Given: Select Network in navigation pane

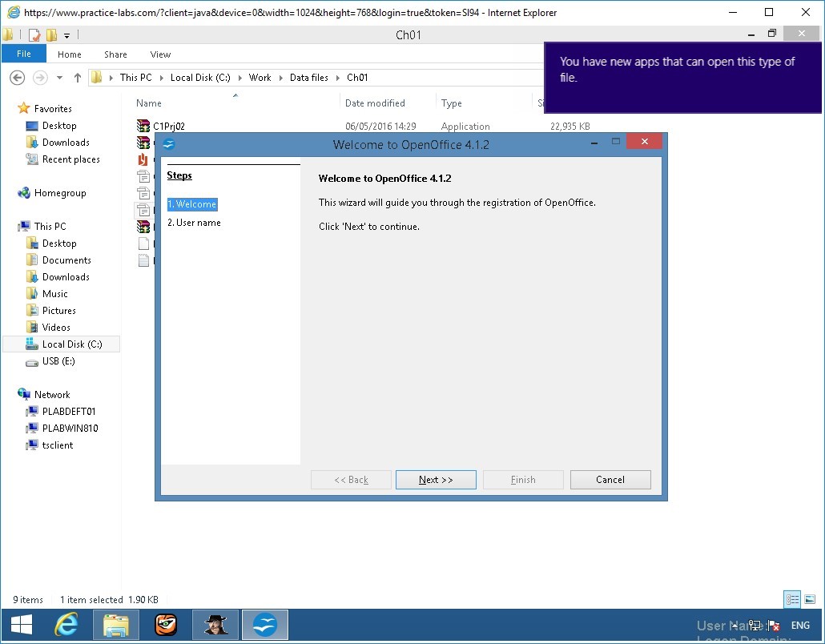Looking at the screenshot, I should pos(52,395).
